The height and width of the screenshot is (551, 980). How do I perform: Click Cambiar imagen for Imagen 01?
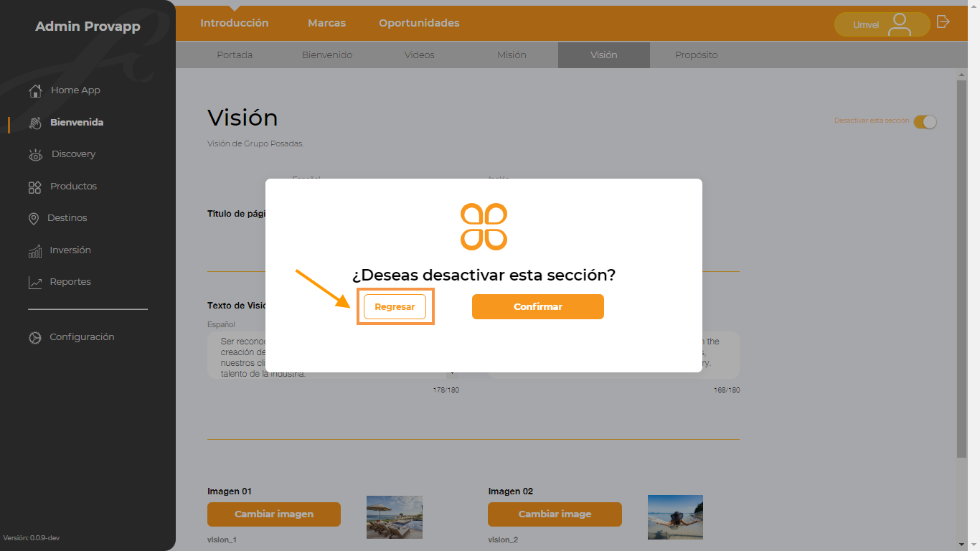274,514
